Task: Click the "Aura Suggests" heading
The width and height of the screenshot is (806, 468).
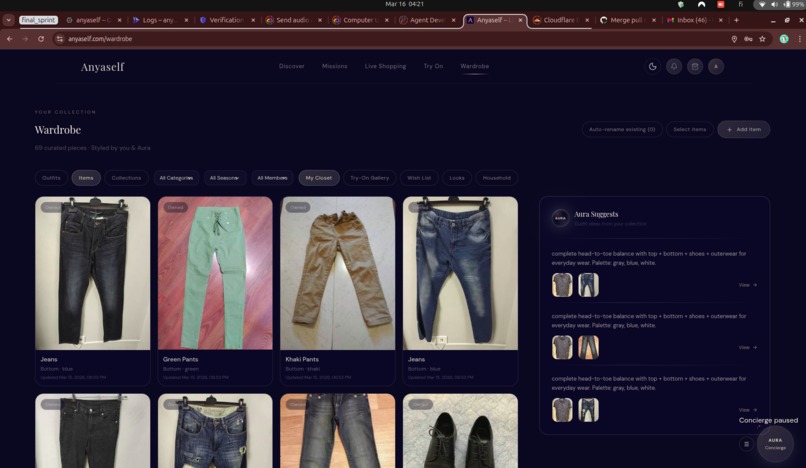Action: (x=596, y=214)
